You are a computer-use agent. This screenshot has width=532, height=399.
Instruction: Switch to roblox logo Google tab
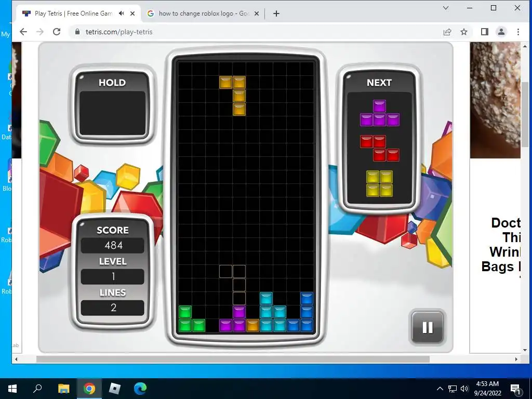click(x=204, y=14)
